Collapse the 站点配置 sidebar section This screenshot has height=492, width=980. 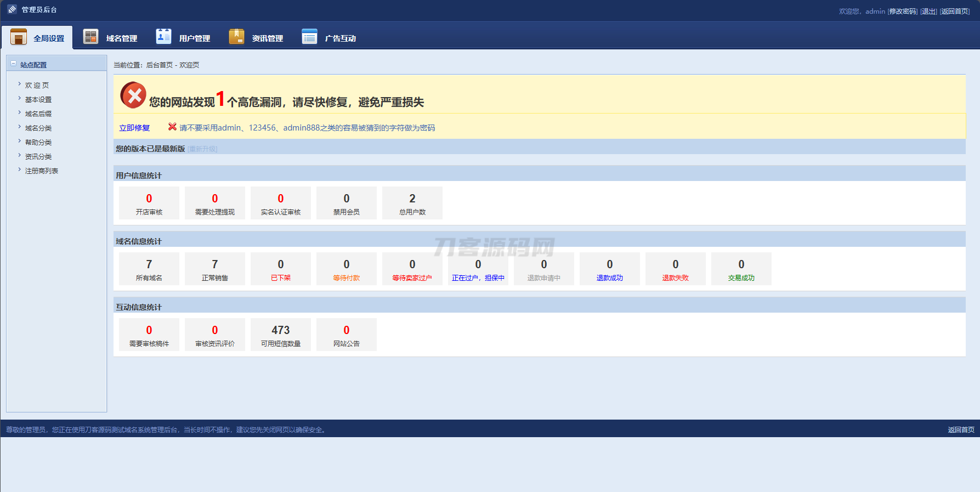pyautogui.click(x=14, y=64)
